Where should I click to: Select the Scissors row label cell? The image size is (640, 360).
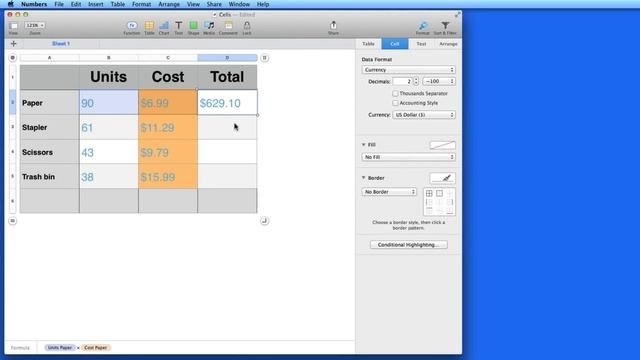point(49,152)
